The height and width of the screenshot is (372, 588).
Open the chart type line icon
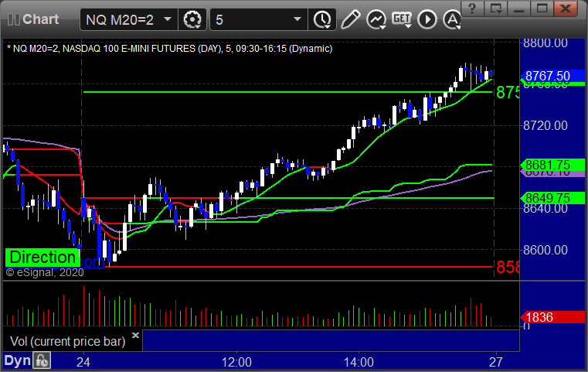(x=376, y=19)
